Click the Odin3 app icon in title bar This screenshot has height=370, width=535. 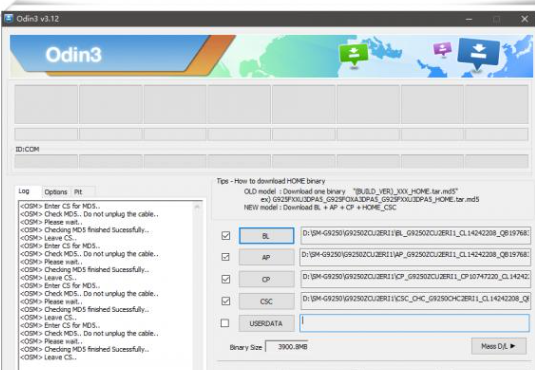8,18
